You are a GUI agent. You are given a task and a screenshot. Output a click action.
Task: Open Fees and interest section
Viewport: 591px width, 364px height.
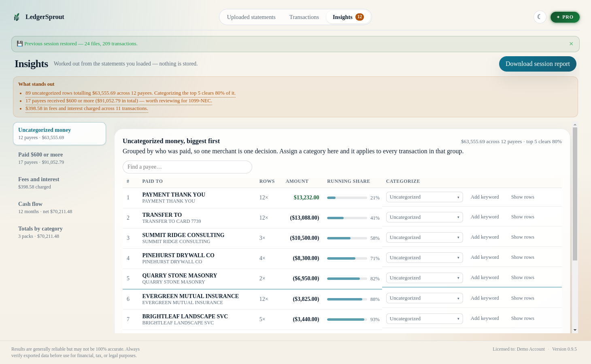click(x=60, y=183)
